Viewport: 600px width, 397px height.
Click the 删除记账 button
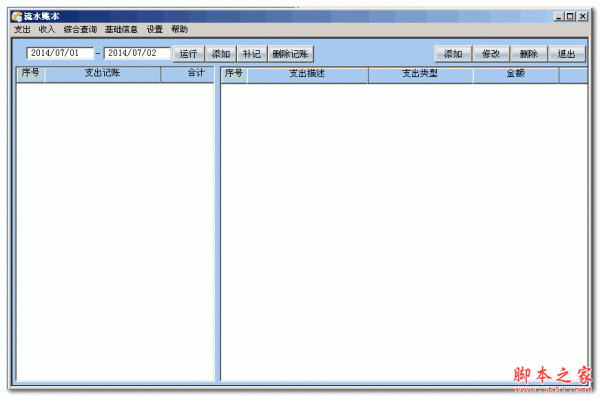291,54
